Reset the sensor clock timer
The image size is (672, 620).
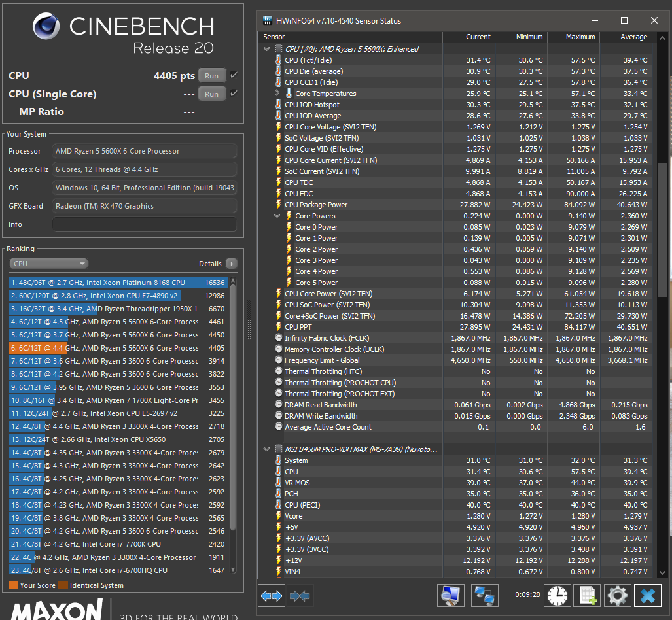click(x=557, y=596)
